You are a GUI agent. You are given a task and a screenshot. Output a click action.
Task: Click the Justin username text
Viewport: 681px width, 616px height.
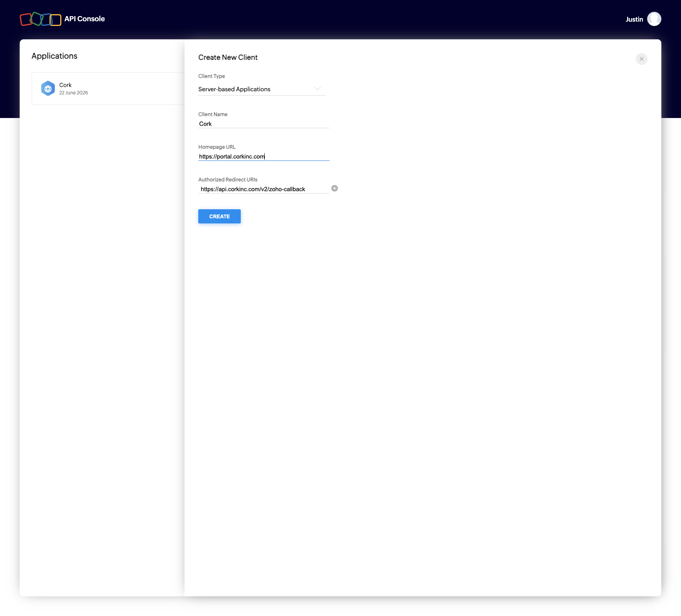pyautogui.click(x=634, y=19)
